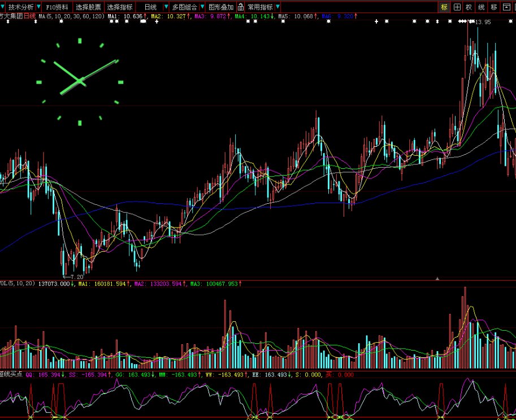Click the 选择指标 button

click(x=120, y=7)
